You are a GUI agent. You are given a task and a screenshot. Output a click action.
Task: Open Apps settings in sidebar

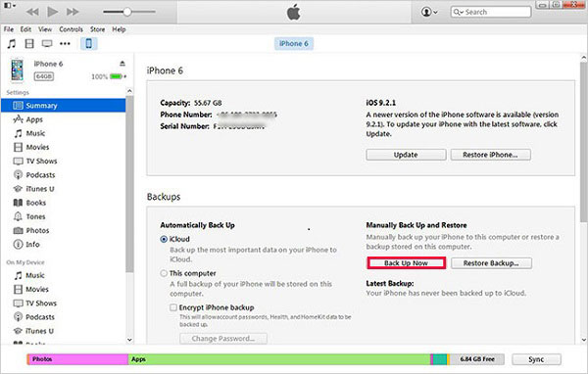tap(34, 119)
